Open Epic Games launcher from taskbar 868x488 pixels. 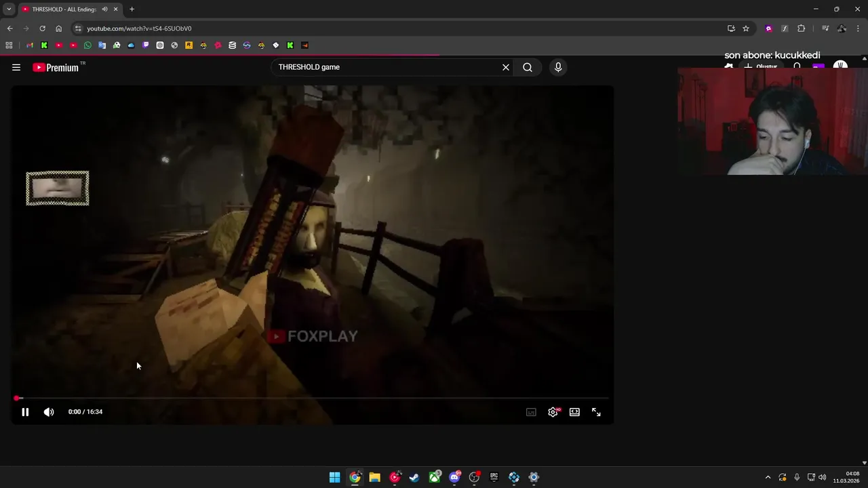click(494, 477)
